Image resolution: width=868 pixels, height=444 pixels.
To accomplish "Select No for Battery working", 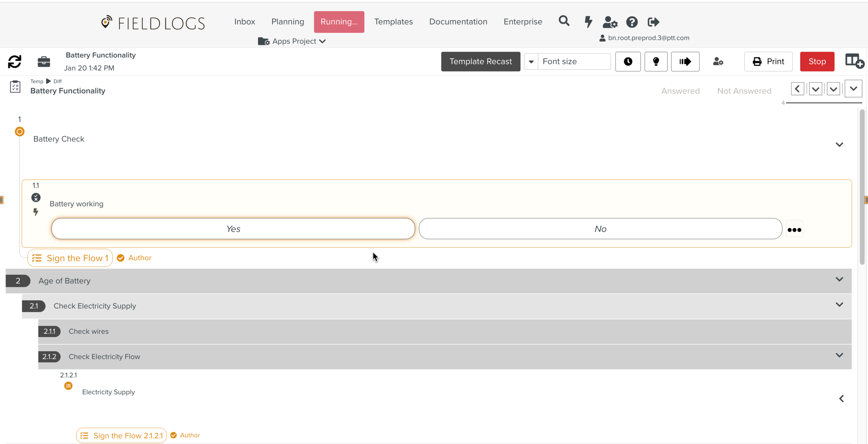I will (x=600, y=229).
